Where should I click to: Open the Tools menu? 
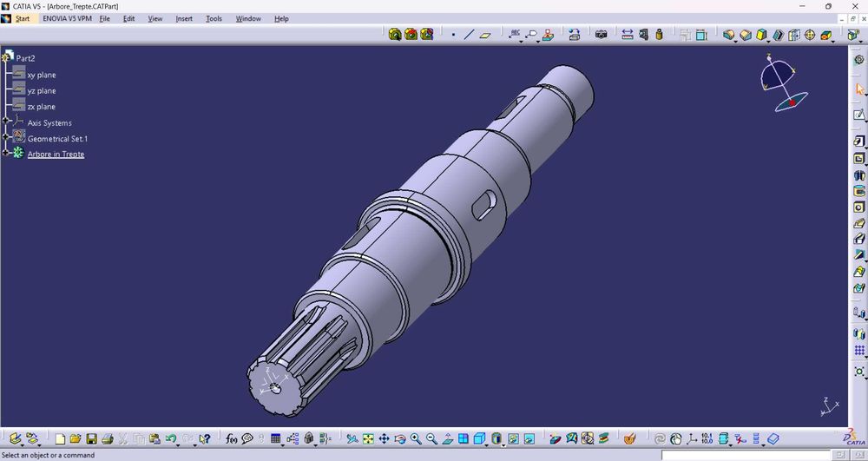[214, 19]
